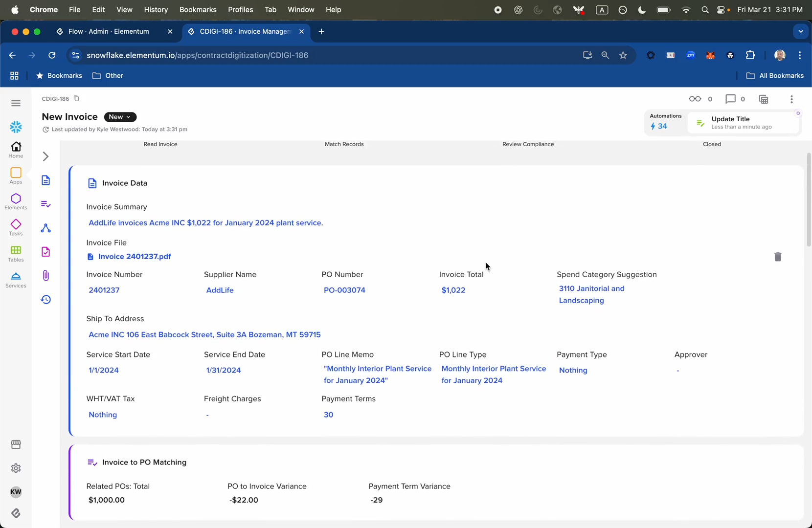Open the layout table view icon
The image size is (812, 528).
click(764, 99)
